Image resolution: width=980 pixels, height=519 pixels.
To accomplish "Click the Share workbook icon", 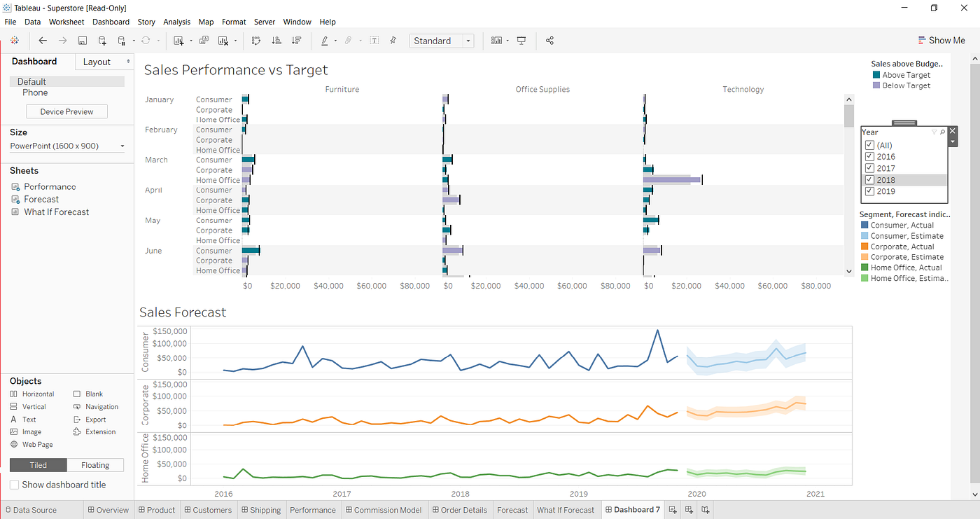I will (x=549, y=41).
